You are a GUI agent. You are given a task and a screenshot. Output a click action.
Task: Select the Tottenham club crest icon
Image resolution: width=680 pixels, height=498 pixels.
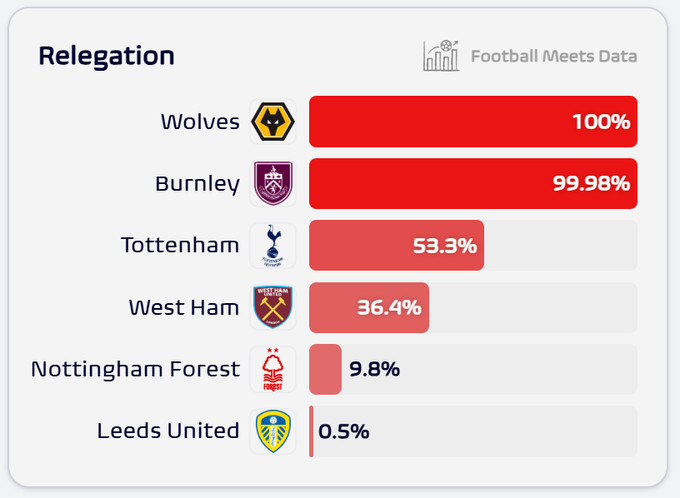[273, 246]
